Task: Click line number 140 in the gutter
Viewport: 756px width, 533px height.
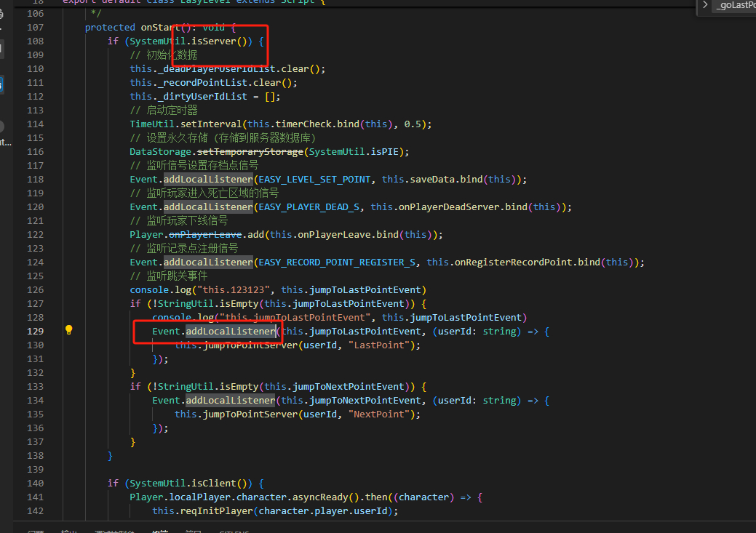Action: pyautogui.click(x=35, y=484)
